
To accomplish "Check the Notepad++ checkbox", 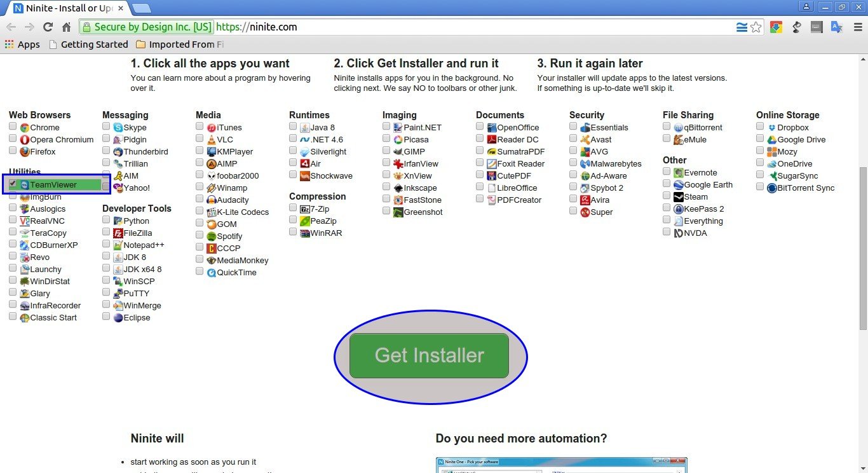I will tap(106, 245).
